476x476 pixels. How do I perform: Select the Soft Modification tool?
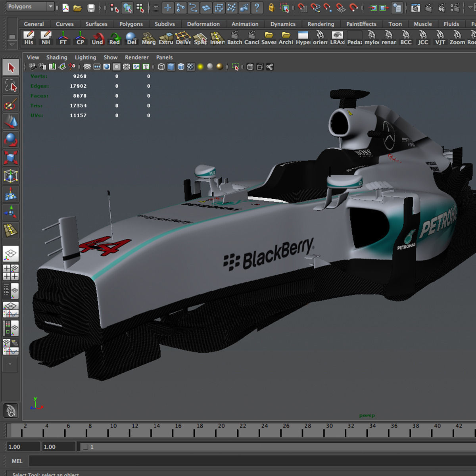click(11, 194)
